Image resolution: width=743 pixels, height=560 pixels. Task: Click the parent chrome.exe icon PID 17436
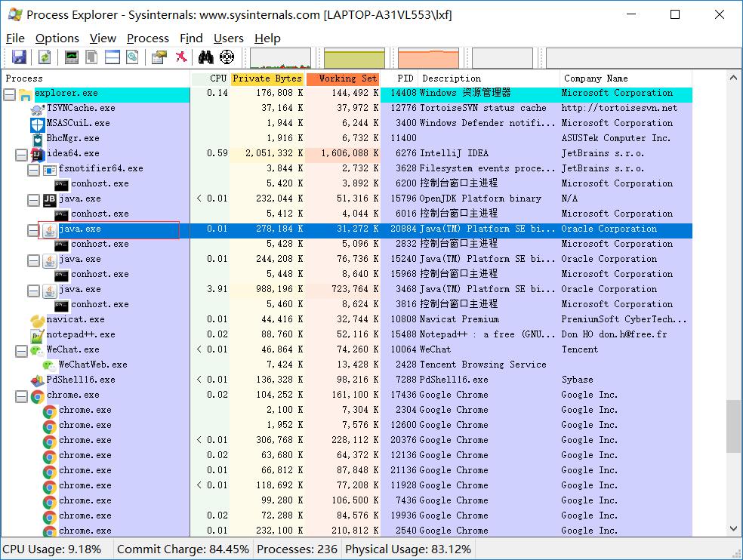coord(38,396)
